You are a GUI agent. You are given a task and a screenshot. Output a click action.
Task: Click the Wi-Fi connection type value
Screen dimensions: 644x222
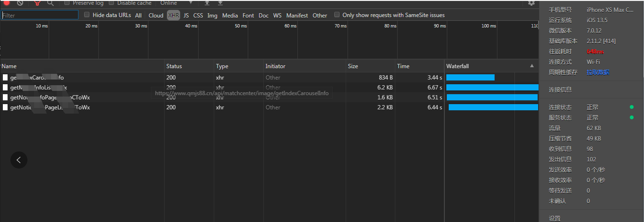point(593,62)
